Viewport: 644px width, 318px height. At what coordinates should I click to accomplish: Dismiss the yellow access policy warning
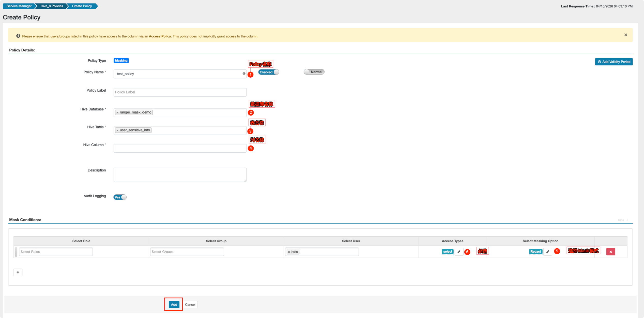click(626, 35)
